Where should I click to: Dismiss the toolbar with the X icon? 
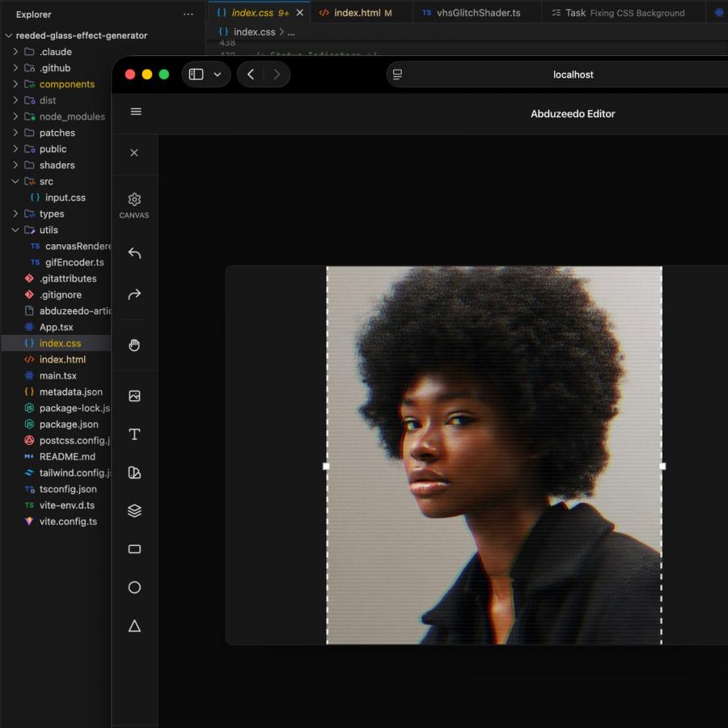(134, 153)
